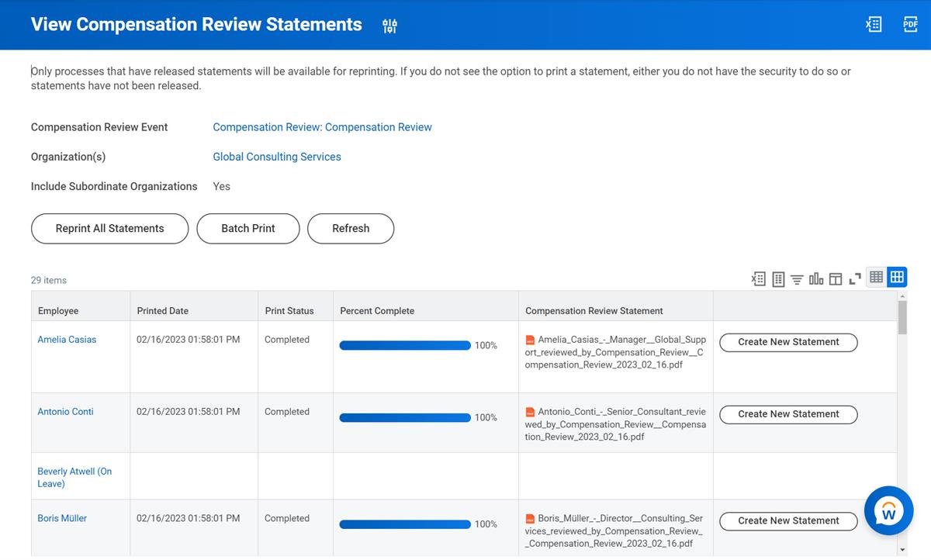Open Boris Müller employee link
Image resolution: width=931 pixels, height=560 pixels.
click(x=62, y=518)
